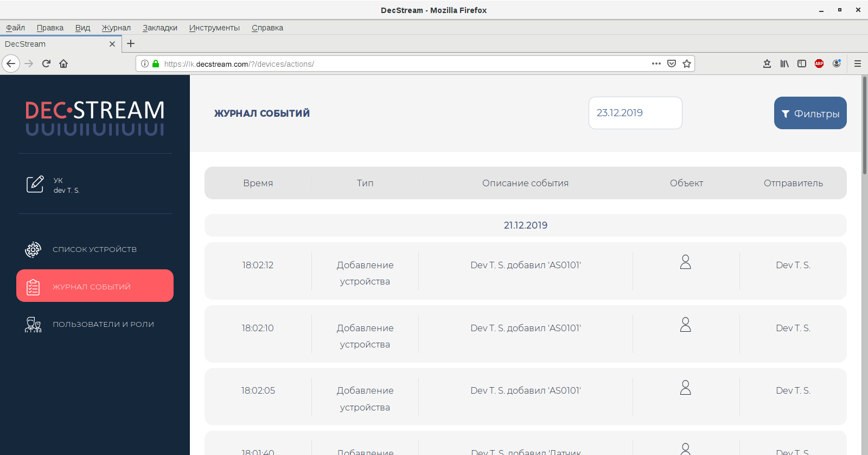Click the users and roles people icon

pyautogui.click(x=33, y=324)
